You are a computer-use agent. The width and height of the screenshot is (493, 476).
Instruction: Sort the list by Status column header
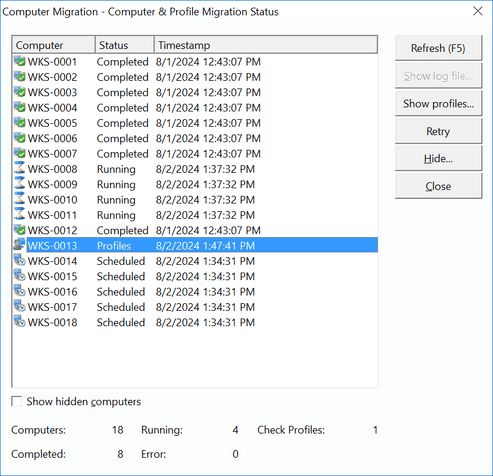(125, 45)
